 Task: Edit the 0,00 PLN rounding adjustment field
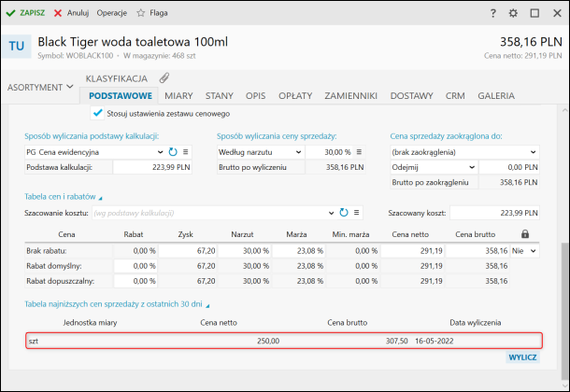click(509, 167)
